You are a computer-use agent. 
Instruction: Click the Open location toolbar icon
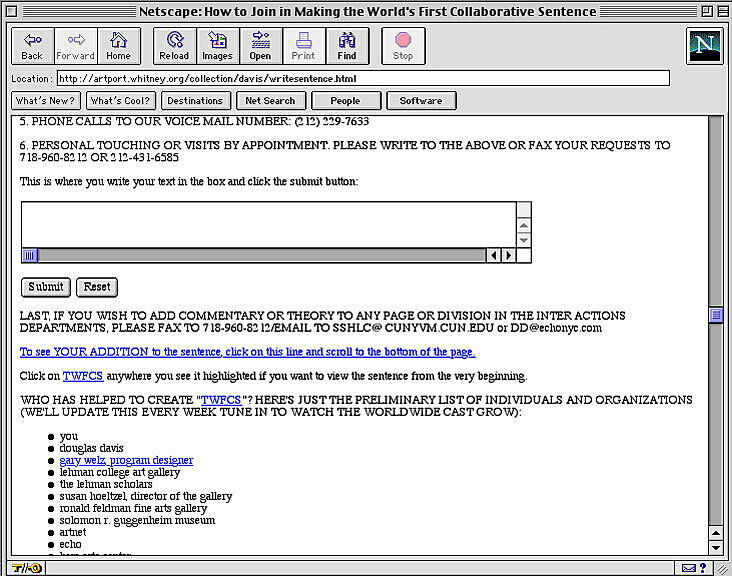pyautogui.click(x=260, y=45)
